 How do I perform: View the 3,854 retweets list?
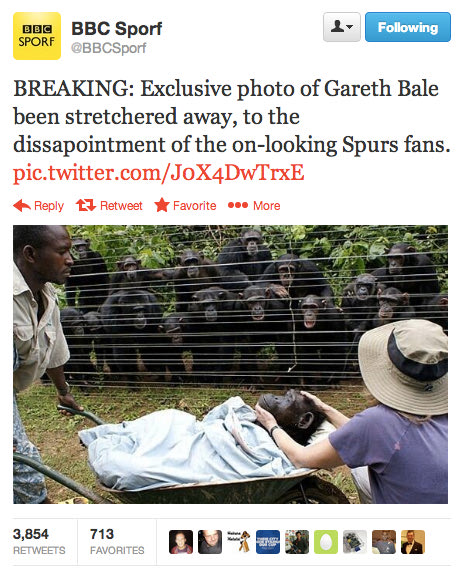click(39, 542)
